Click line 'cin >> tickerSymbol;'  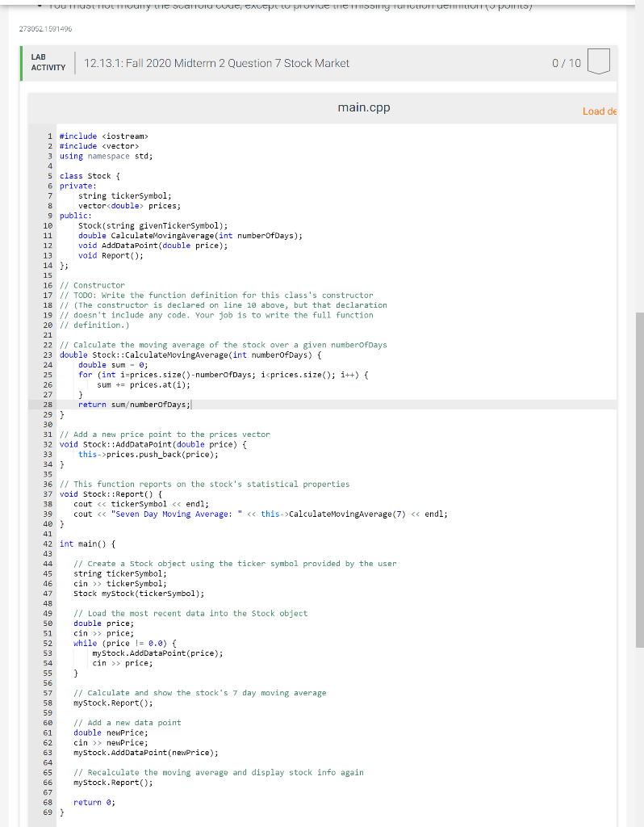coord(120,584)
